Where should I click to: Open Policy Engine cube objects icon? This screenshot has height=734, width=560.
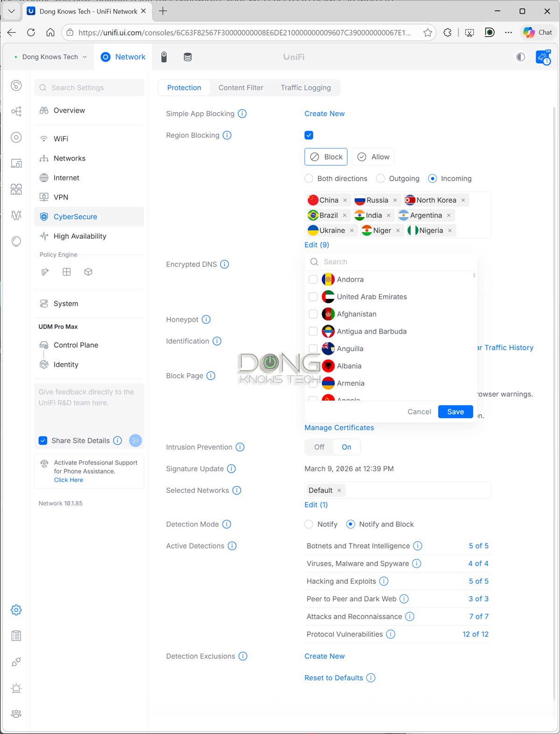pos(88,272)
